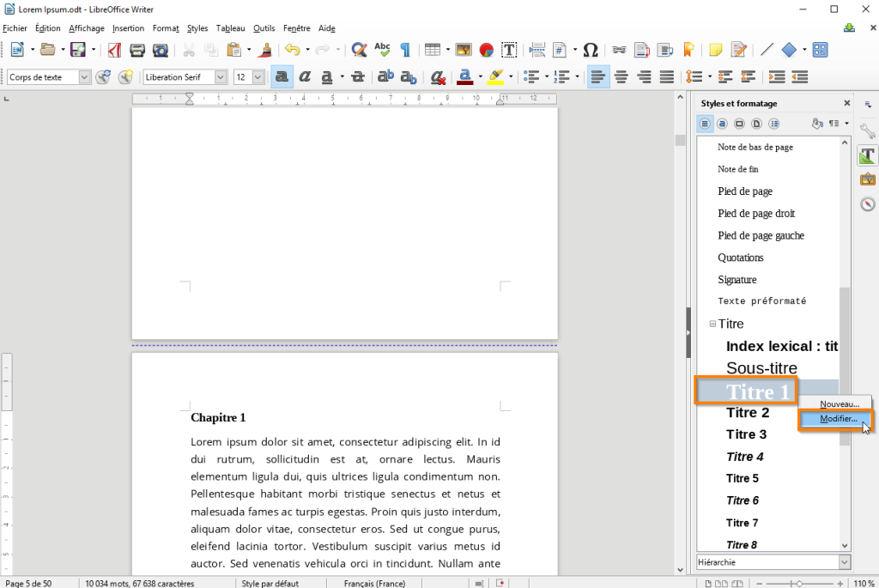Enable justified paragraph alignment
The image size is (879, 588).
click(x=667, y=77)
